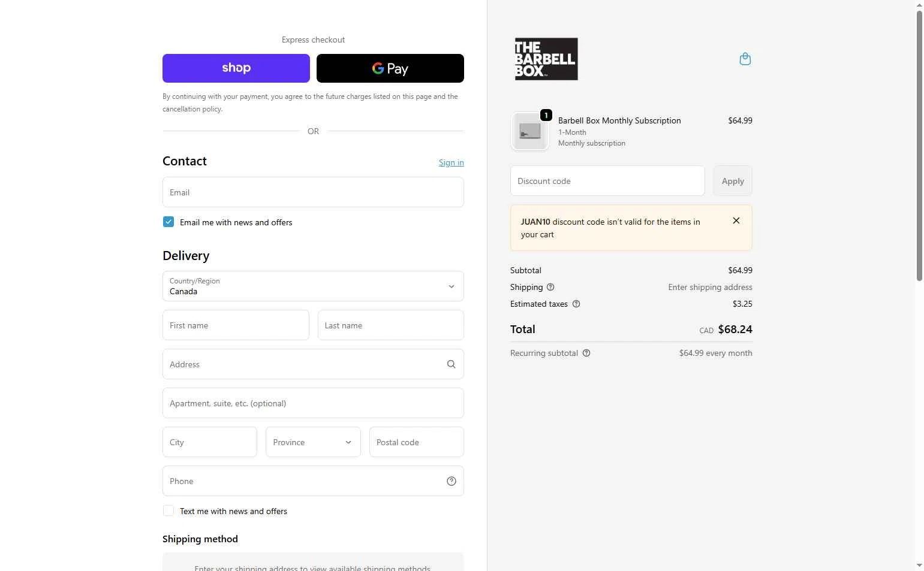Click the scrollbar up arrow

point(919,5)
